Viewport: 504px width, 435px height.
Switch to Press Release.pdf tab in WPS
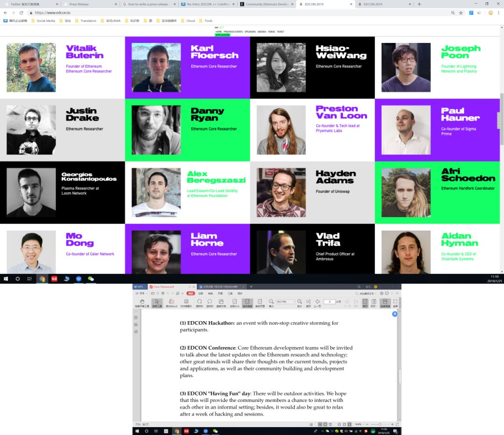point(171,287)
